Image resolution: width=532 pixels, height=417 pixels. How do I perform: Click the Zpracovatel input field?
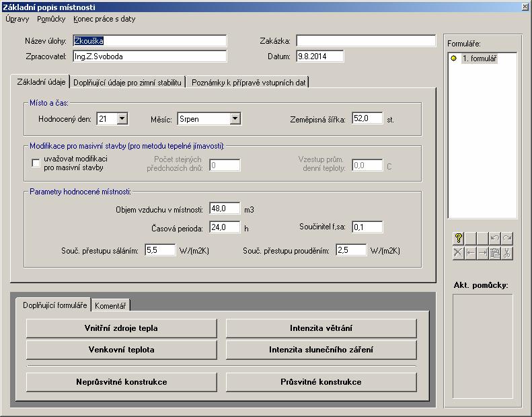click(x=149, y=56)
